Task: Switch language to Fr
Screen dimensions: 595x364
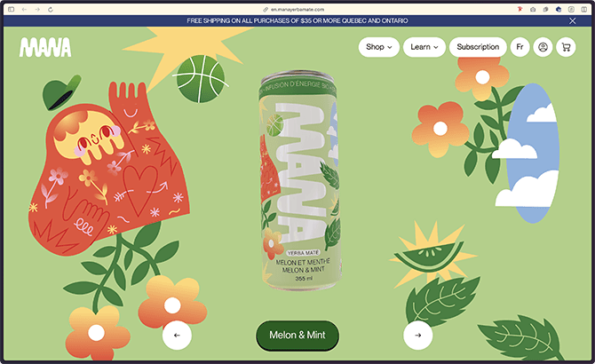Action: tap(520, 47)
